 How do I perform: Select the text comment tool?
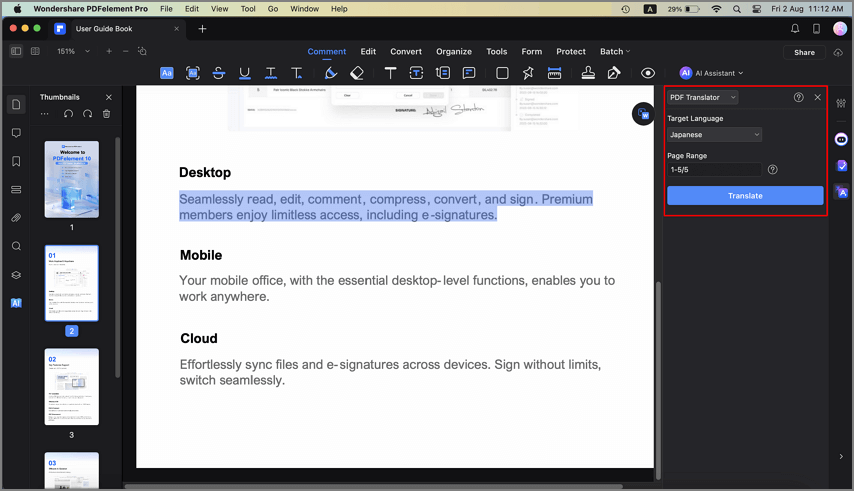(391, 73)
